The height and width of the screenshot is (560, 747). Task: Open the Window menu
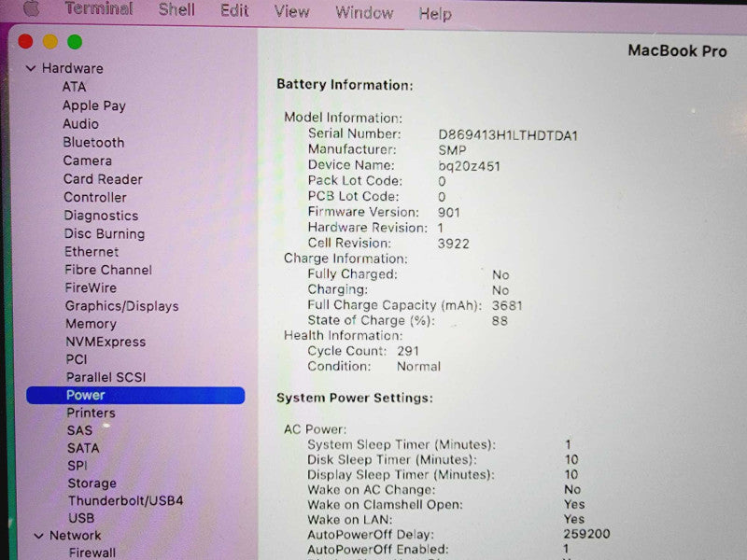364,12
